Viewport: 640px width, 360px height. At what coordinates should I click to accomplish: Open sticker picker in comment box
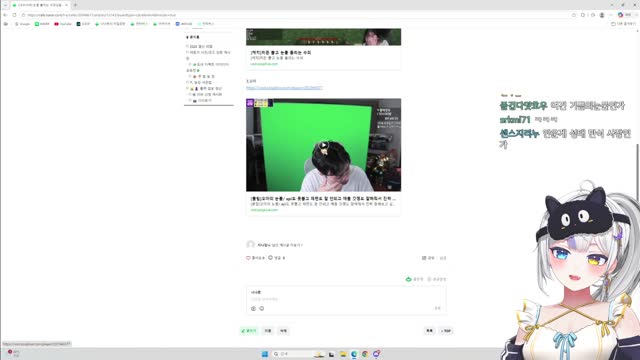[x=262, y=309]
